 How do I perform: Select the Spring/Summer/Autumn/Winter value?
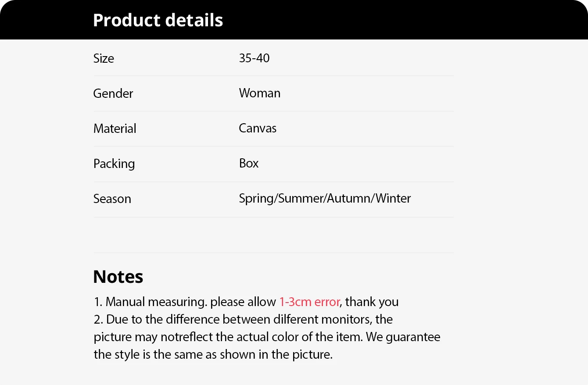(x=325, y=198)
